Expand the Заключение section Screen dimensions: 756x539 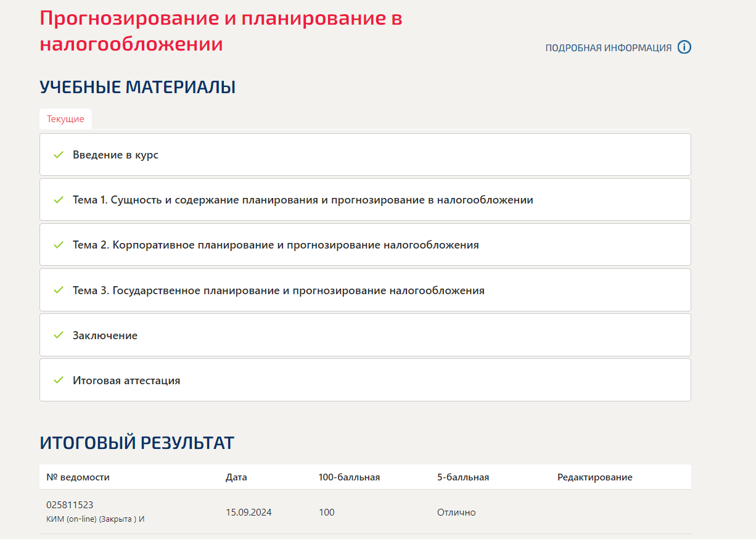365,335
